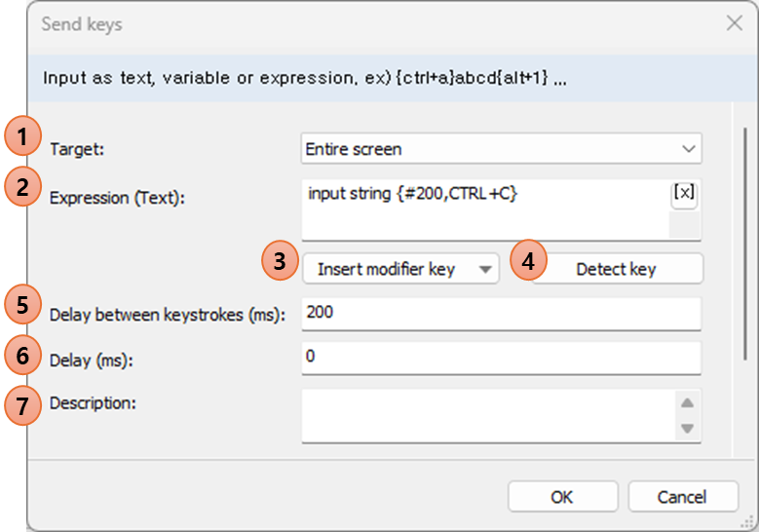Click the dialog's vertical scrollbar

tap(746, 244)
